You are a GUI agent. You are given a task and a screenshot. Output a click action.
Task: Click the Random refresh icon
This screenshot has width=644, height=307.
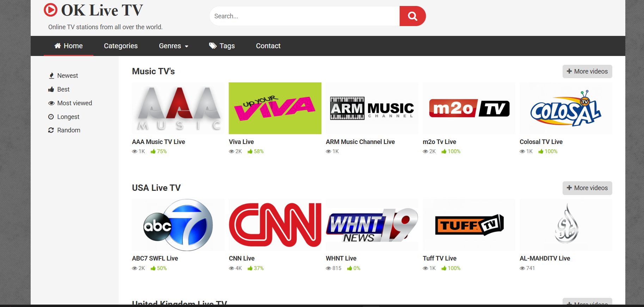(51, 130)
